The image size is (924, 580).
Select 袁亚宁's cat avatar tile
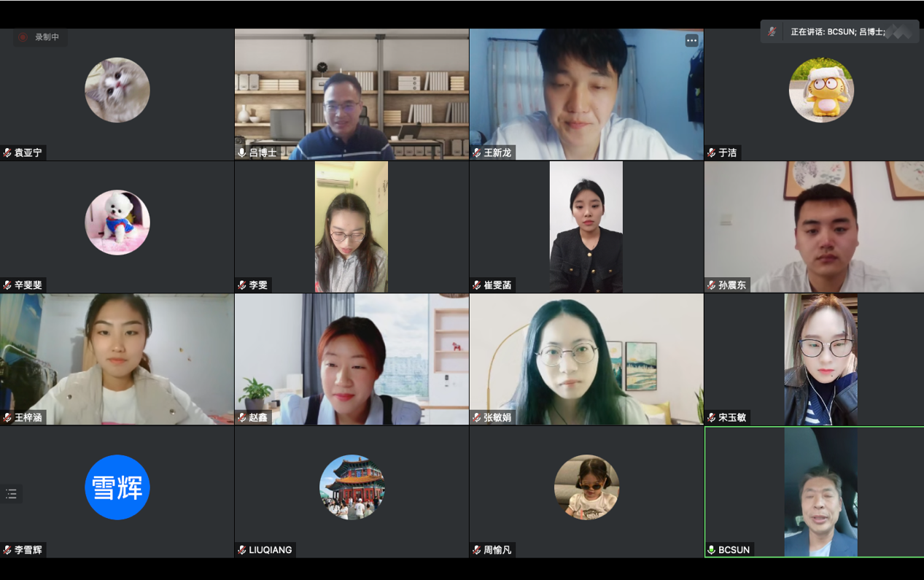(x=117, y=90)
